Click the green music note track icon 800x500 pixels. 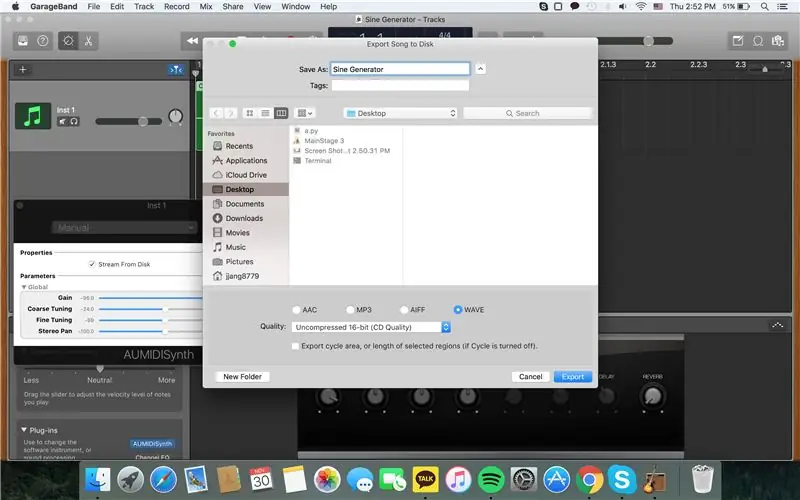pos(33,115)
